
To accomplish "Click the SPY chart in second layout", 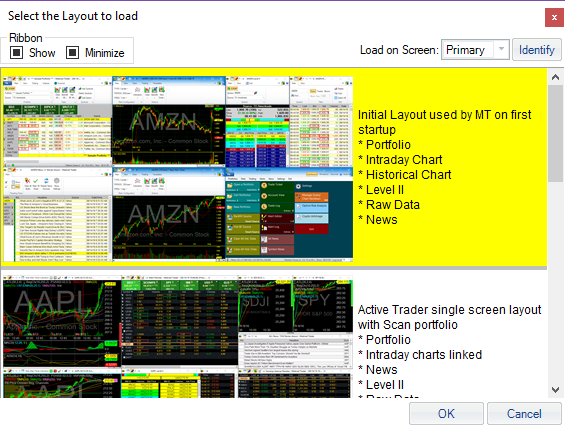I will click(323, 305).
